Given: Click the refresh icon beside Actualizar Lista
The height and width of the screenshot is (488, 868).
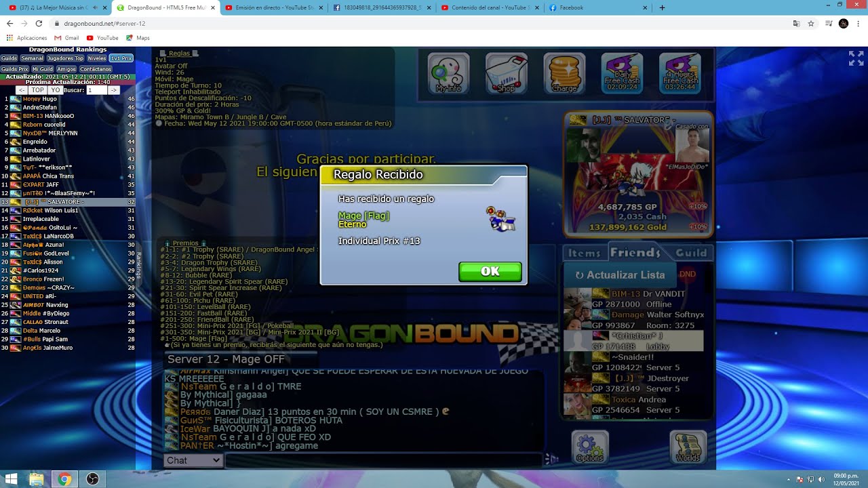Looking at the screenshot, I should (579, 275).
